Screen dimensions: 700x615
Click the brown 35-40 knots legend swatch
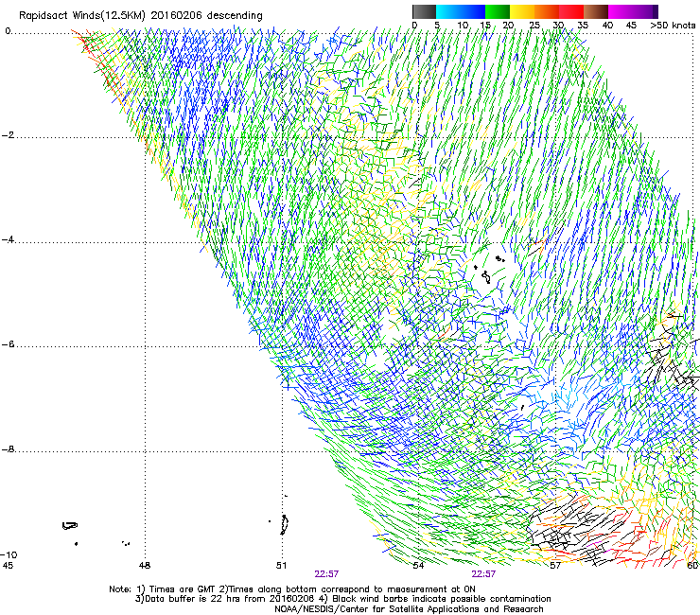point(596,12)
